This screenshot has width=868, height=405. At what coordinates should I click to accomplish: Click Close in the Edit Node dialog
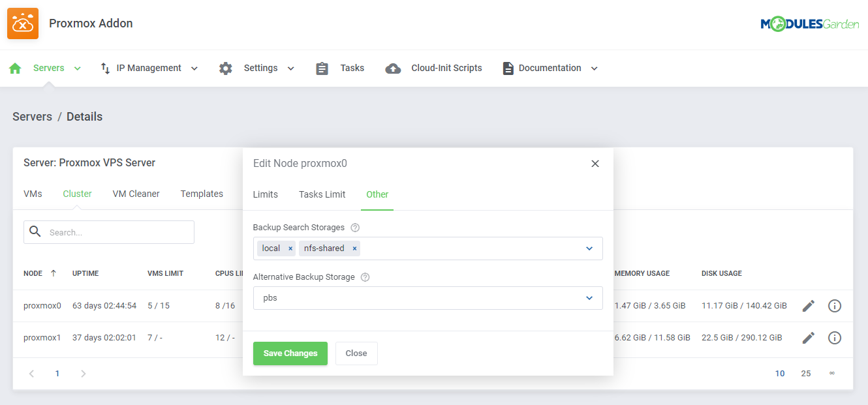click(x=356, y=353)
